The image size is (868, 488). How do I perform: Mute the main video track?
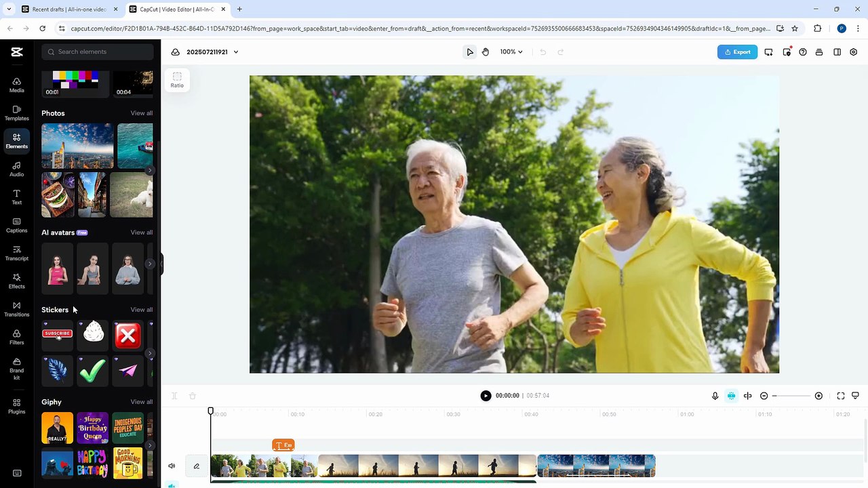point(172,466)
